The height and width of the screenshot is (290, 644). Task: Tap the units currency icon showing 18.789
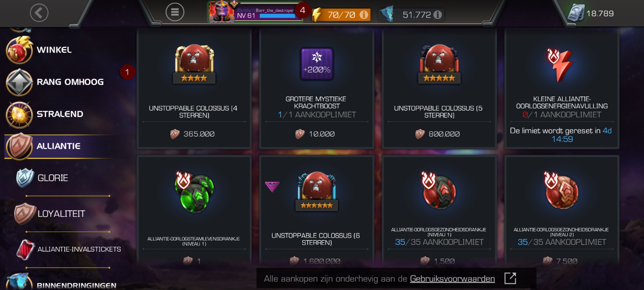pos(576,13)
